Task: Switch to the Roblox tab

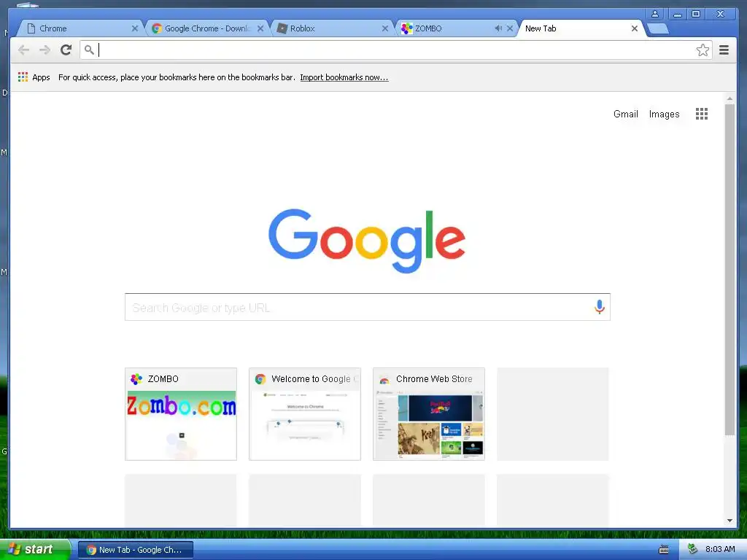Action: click(x=332, y=28)
